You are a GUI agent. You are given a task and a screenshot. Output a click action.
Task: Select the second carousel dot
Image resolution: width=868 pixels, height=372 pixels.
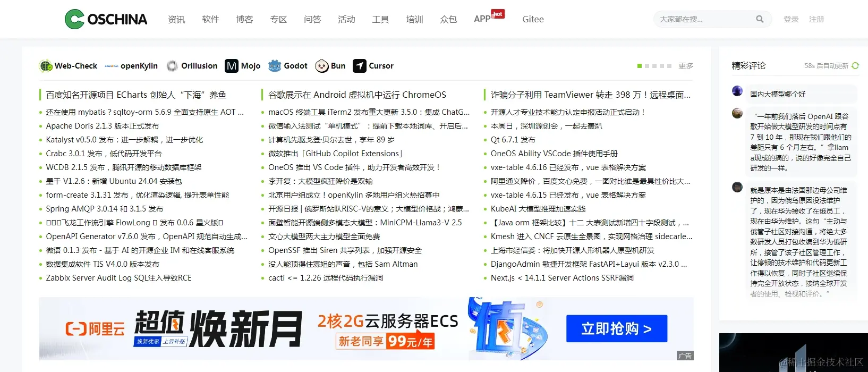click(x=647, y=66)
